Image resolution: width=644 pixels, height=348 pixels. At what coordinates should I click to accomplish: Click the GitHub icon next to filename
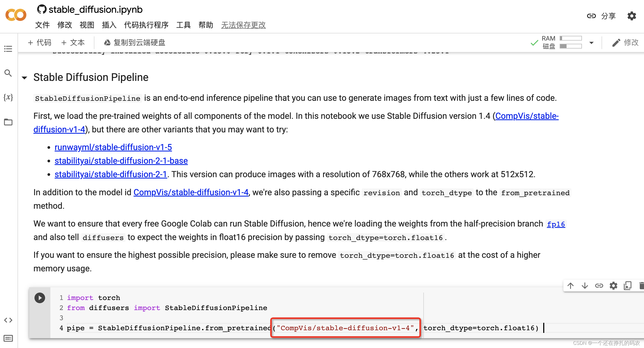[42, 9]
